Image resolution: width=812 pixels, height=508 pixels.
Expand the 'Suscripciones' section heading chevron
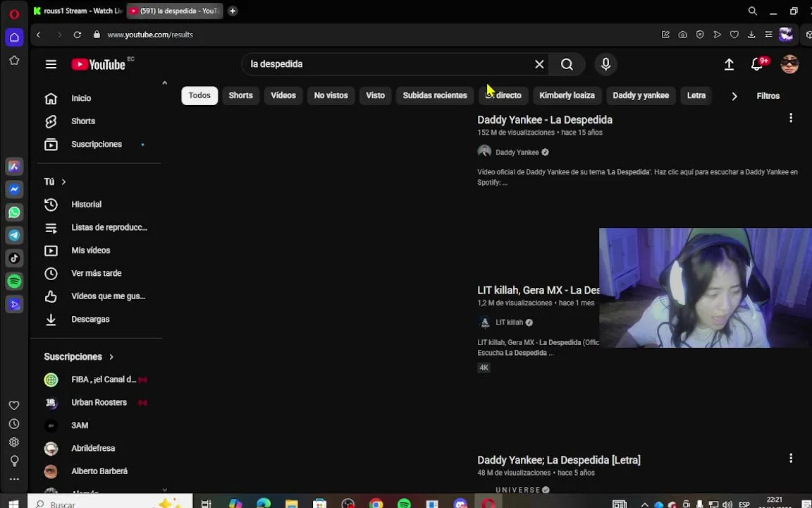pyautogui.click(x=111, y=357)
